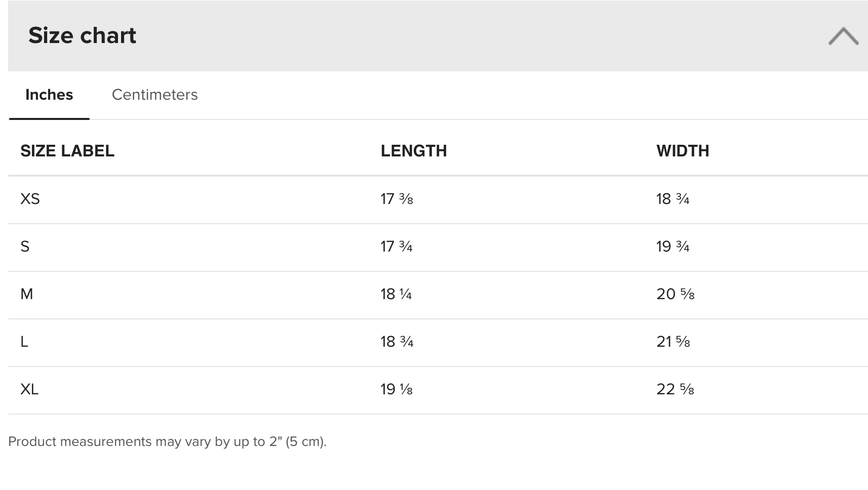The width and height of the screenshot is (868, 490).
Task: Select the M size row label
Action: [x=26, y=294]
